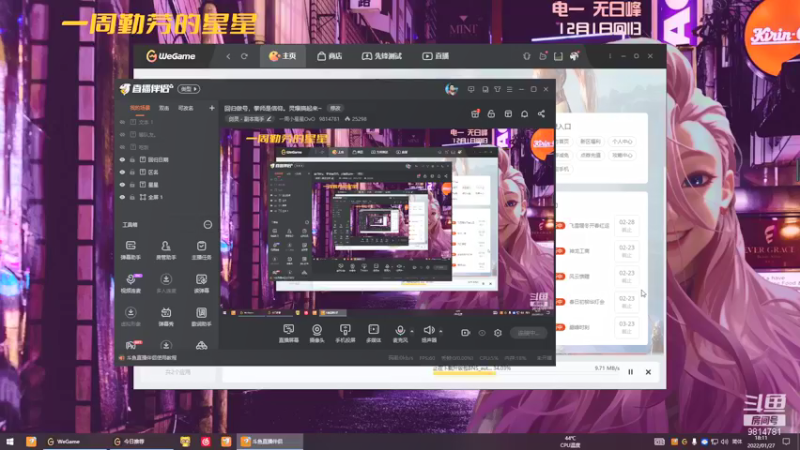Toggle visibility of the 区服 source

click(x=122, y=172)
